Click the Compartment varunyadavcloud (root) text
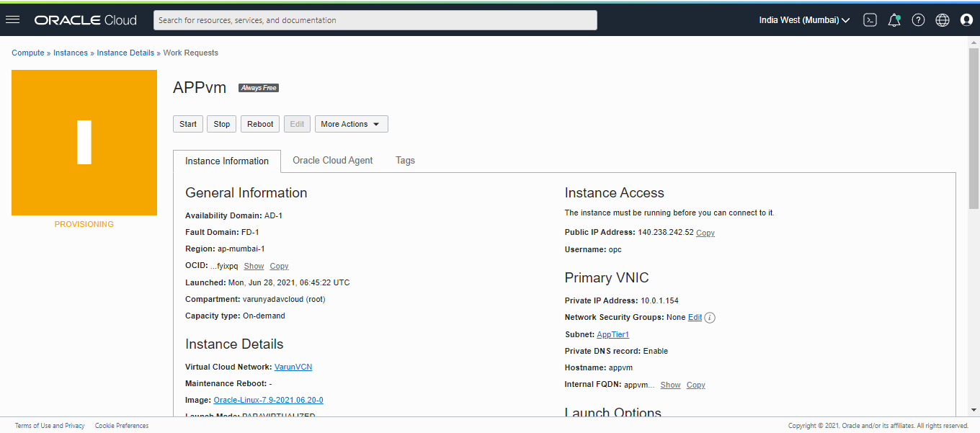 (284, 299)
